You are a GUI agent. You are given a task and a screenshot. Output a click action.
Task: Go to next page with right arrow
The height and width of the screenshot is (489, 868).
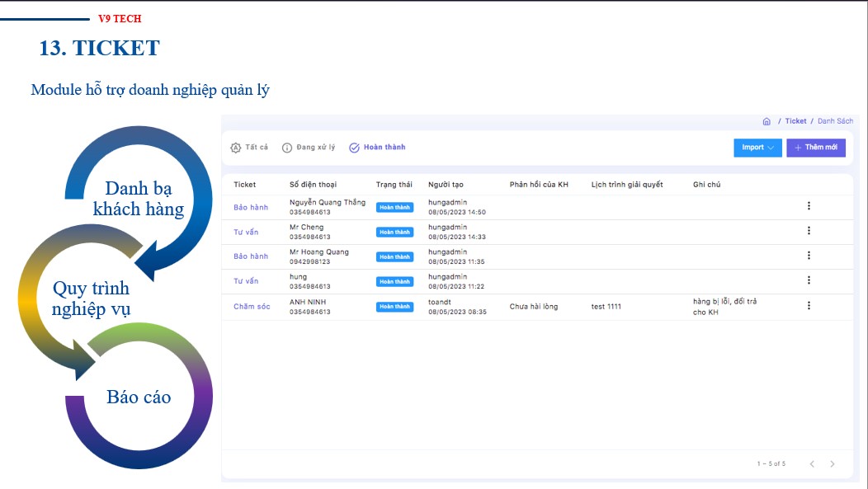[x=832, y=464]
